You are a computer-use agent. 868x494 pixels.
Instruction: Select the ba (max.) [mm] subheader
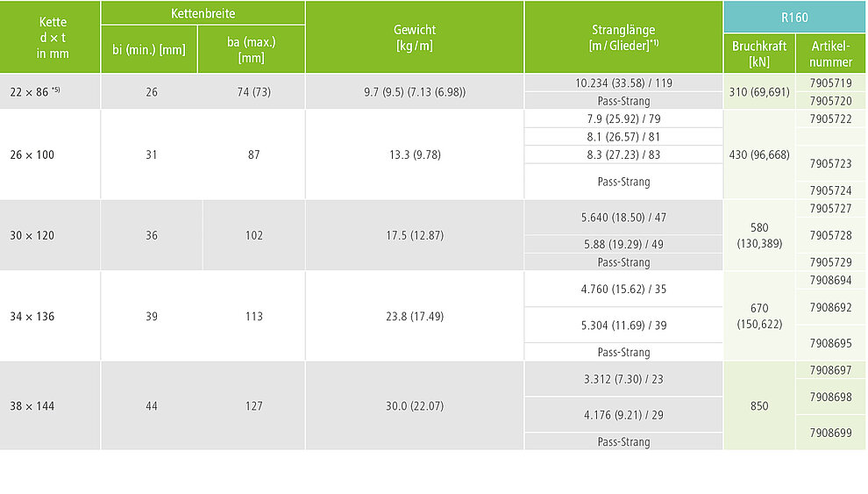coord(252,49)
